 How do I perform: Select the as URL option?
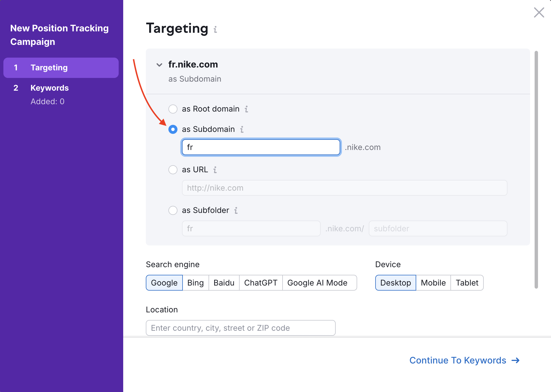point(173,170)
